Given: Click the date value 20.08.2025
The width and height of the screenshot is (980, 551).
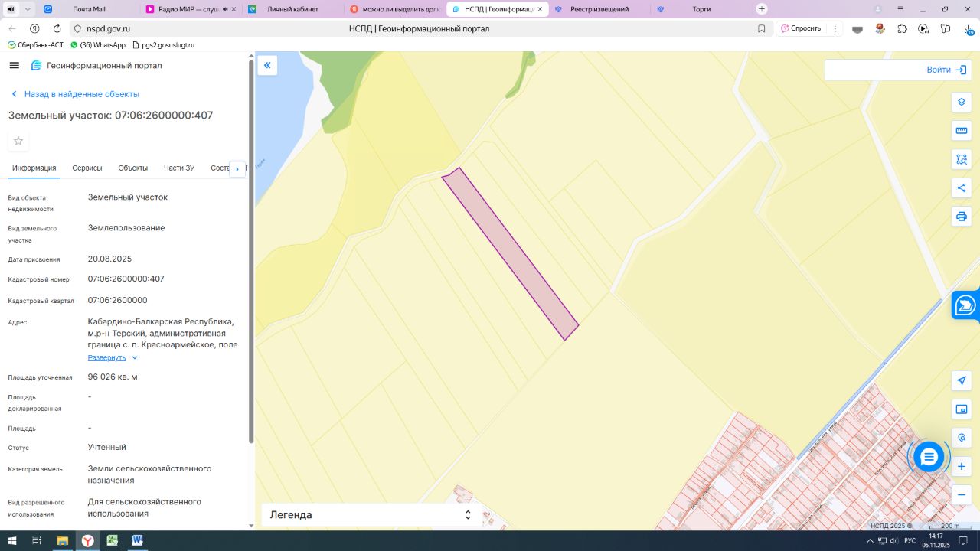Looking at the screenshot, I should [x=110, y=259].
